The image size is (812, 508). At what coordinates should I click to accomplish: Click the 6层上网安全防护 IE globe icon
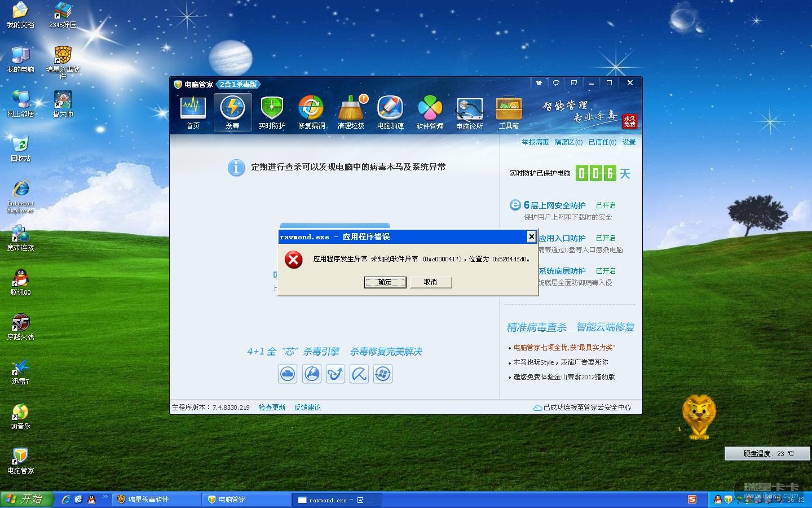(515, 205)
